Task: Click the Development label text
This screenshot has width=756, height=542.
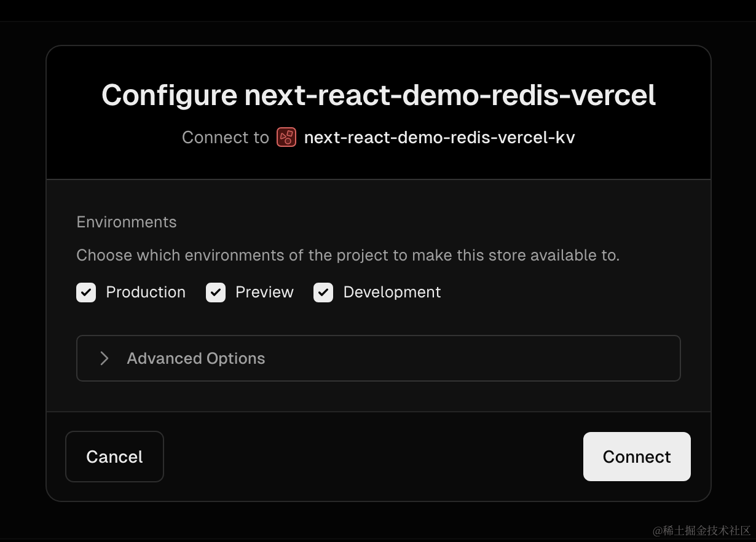Action: click(392, 293)
